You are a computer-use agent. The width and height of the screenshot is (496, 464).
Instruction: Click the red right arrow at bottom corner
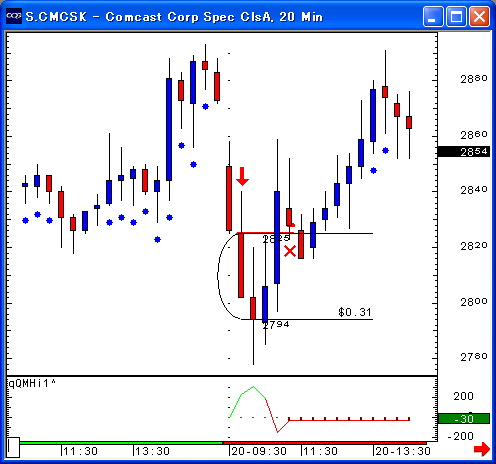[482, 449]
